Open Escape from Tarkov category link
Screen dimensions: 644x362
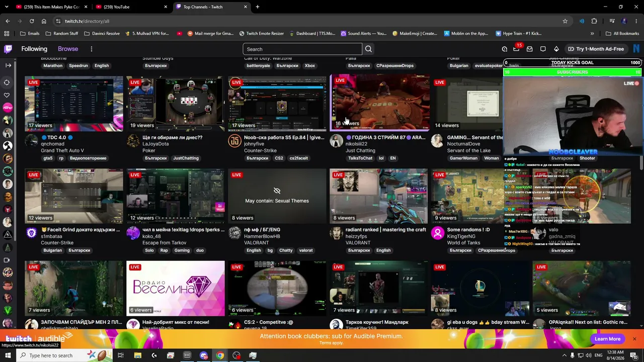coord(165,243)
